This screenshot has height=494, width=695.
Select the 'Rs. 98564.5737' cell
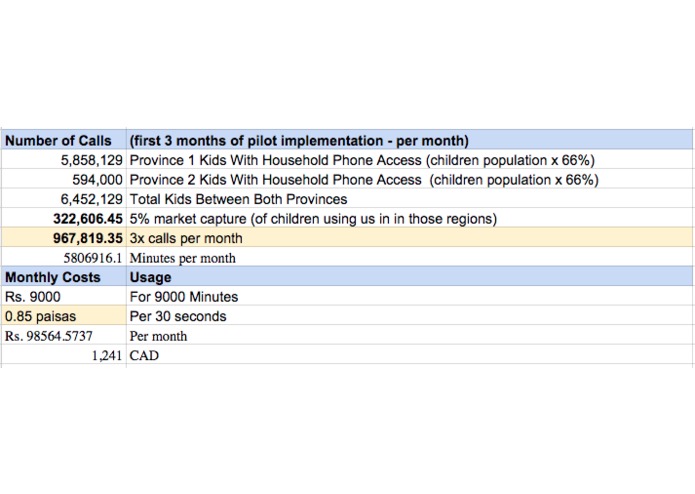64,335
